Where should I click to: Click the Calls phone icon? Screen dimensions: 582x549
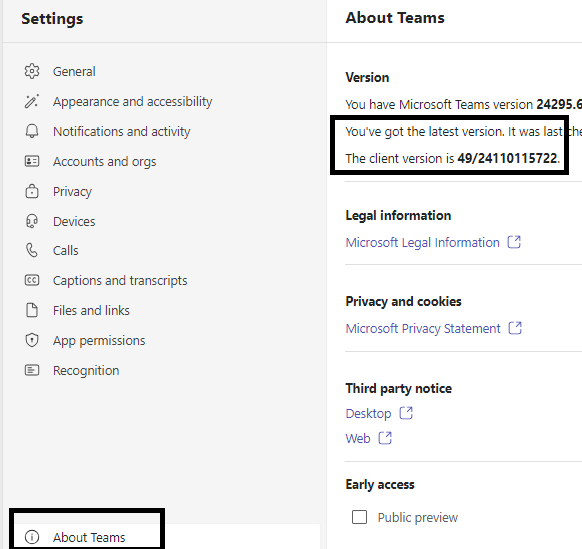[x=32, y=251]
